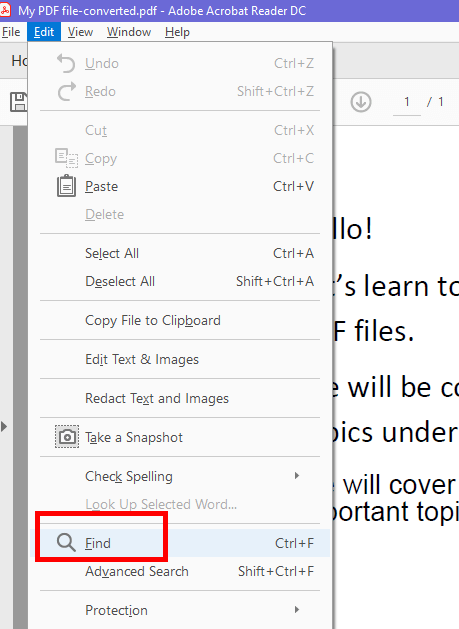The width and height of the screenshot is (459, 629).
Task: Open the View menu
Action: tap(80, 32)
